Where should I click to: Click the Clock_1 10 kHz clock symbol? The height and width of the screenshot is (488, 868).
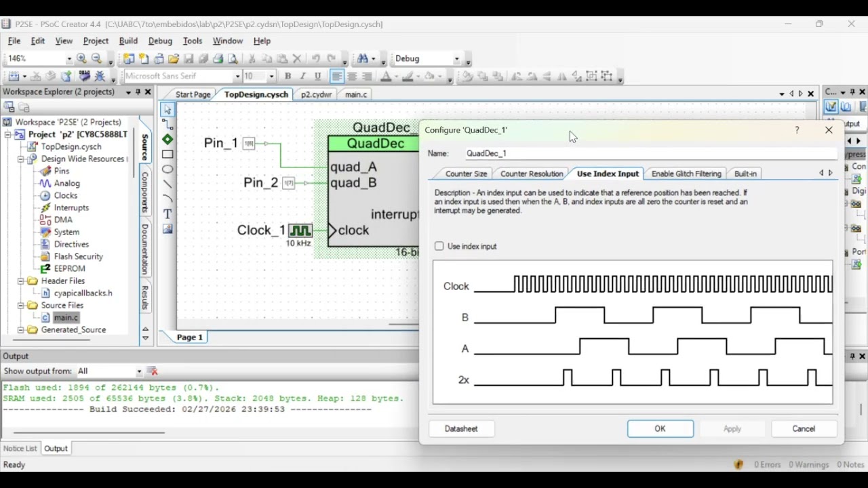(x=300, y=230)
